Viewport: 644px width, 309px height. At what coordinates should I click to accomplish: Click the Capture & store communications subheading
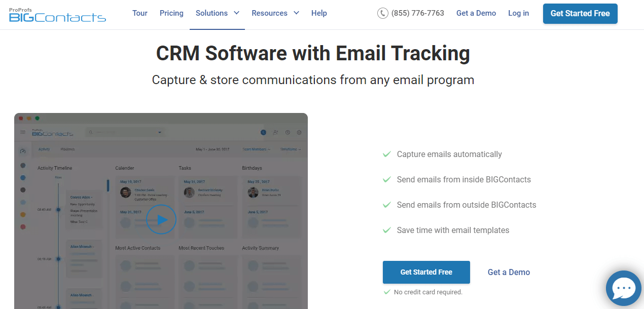pyautogui.click(x=313, y=80)
